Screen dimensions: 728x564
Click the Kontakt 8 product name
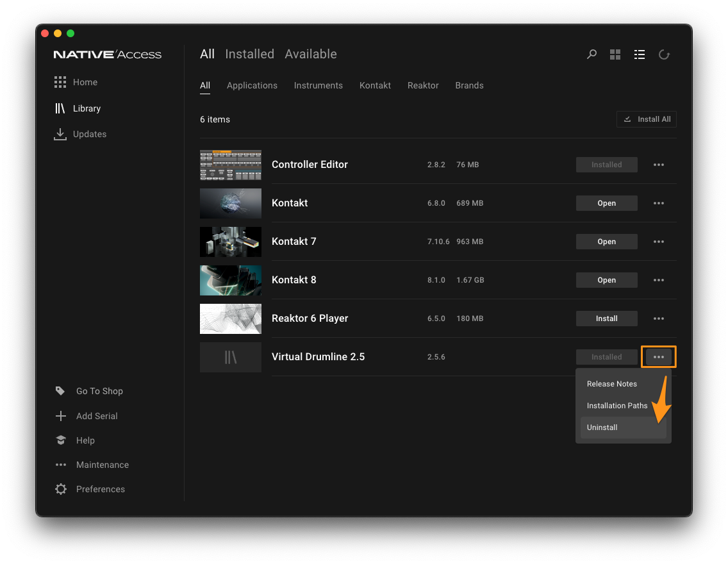tap(294, 280)
